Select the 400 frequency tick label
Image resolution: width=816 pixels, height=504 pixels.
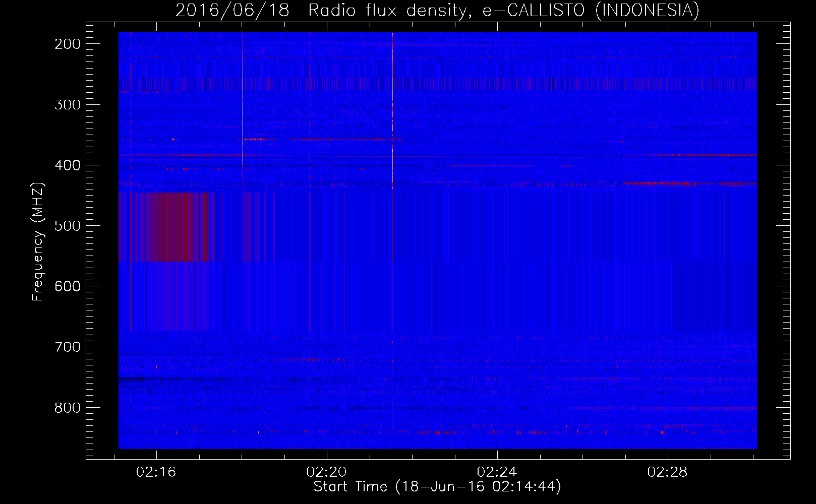coord(68,165)
